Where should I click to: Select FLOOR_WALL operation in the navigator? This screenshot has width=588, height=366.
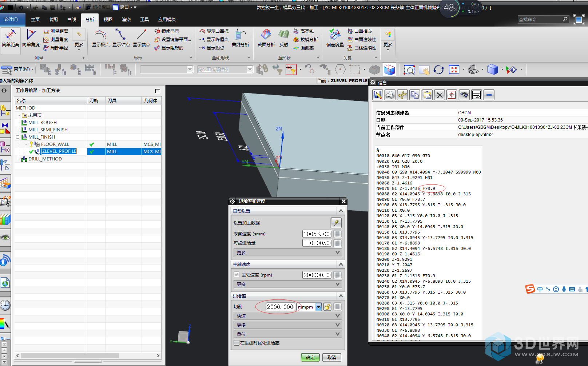55,144
